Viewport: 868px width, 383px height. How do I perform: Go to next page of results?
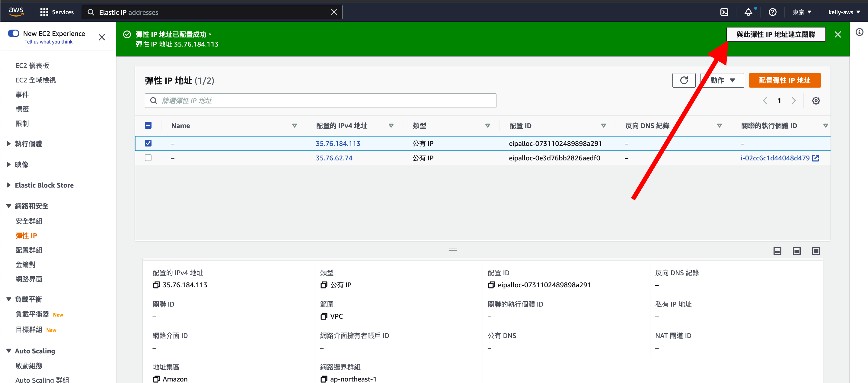[x=793, y=101]
